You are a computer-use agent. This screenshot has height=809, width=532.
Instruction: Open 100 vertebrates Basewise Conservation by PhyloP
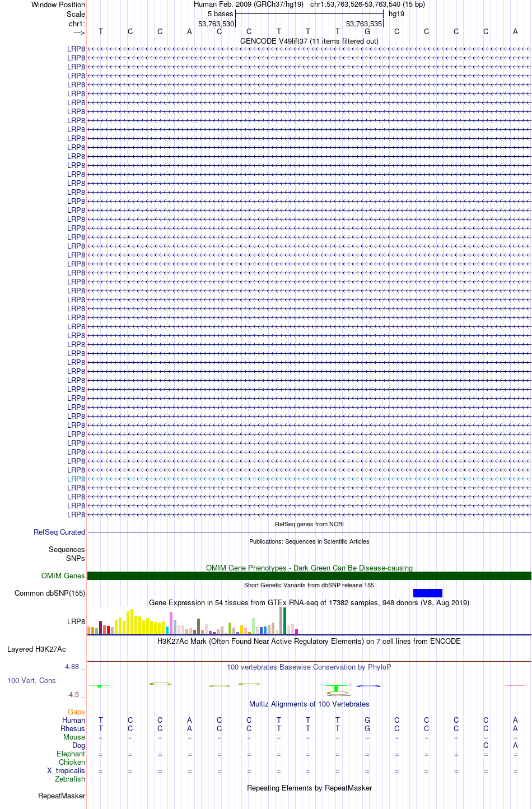[x=309, y=667]
